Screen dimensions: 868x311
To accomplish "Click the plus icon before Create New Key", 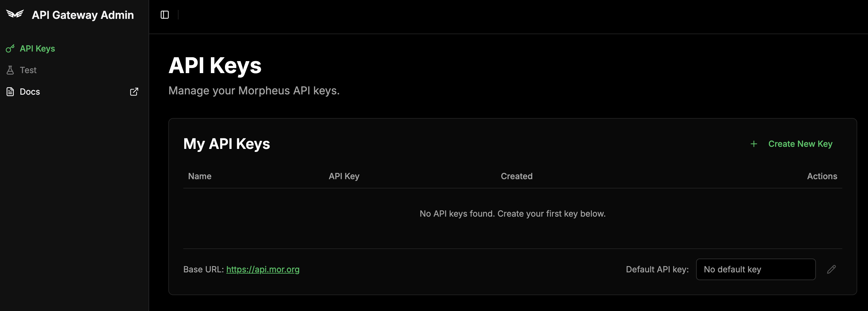I will coord(754,144).
